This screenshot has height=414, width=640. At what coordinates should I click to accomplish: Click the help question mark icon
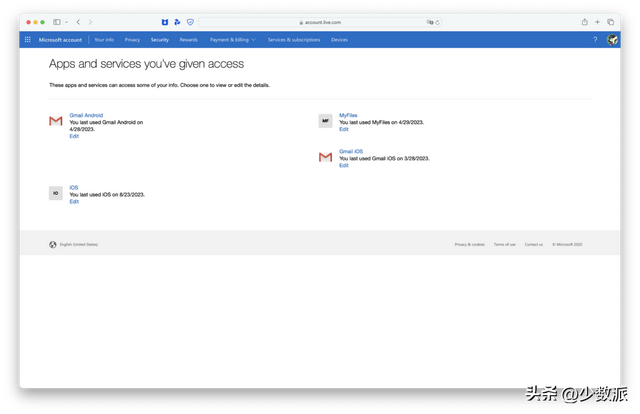tap(595, 40)
